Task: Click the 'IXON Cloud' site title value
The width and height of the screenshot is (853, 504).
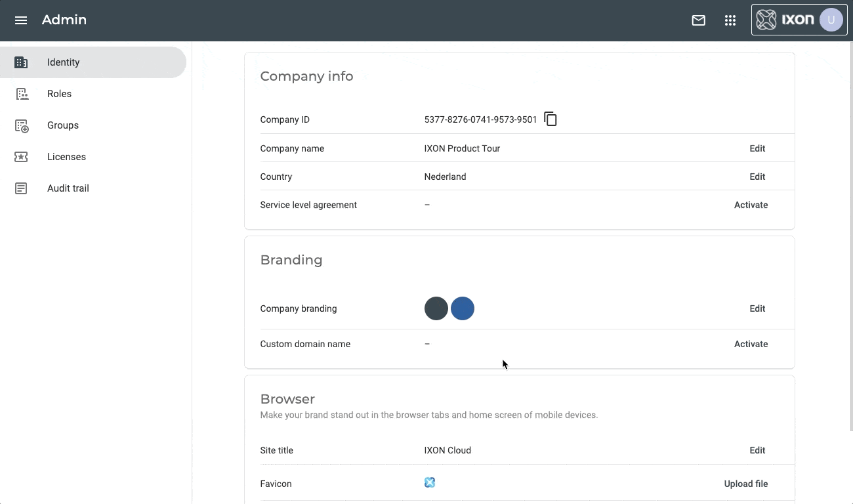Action: pyautogui.click(x=447, y=450)
